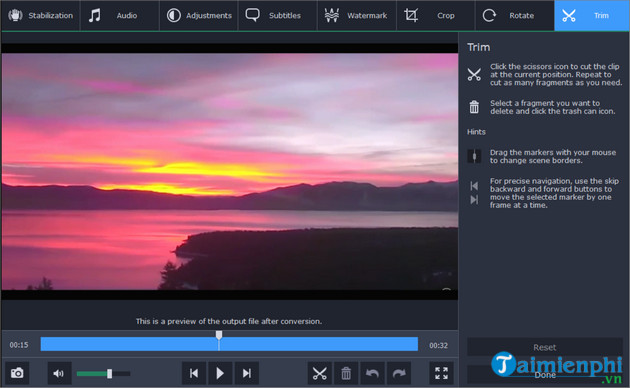Click "Select a fragment you want to delete" text

552,107
